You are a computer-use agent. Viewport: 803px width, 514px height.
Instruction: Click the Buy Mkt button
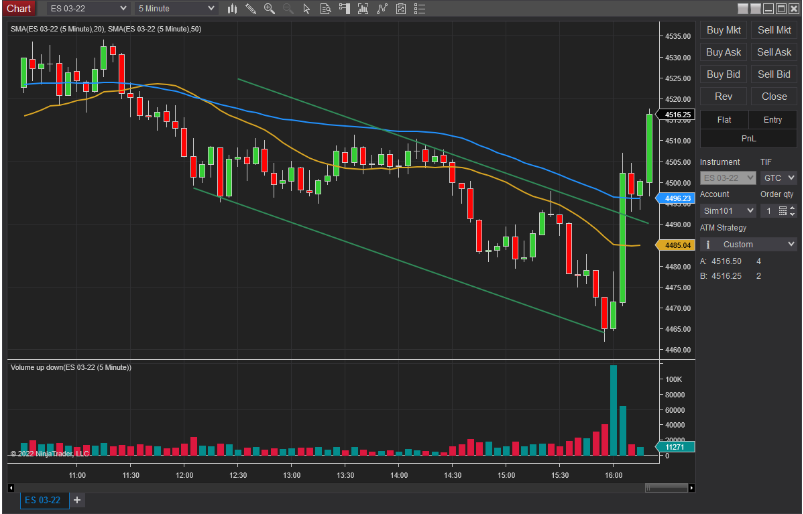723,30
